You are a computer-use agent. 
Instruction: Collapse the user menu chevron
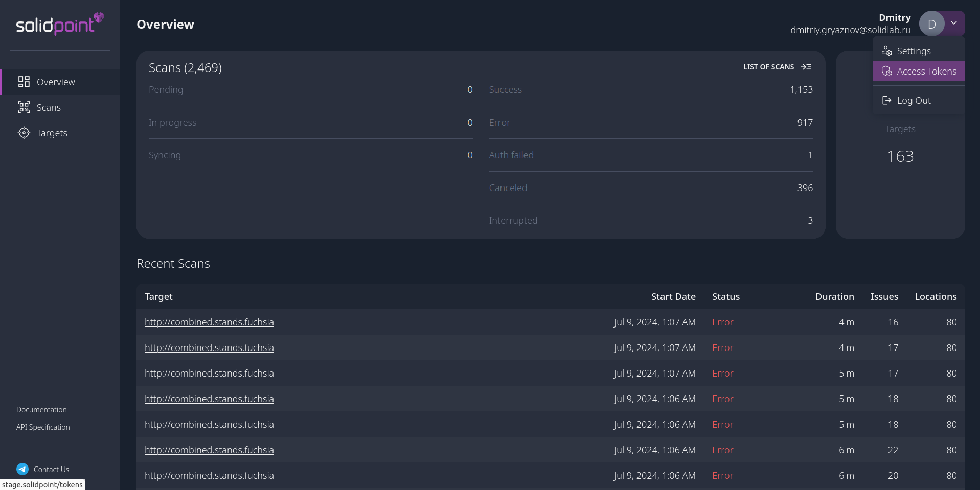pyautogui.click(x=954, y=23)
